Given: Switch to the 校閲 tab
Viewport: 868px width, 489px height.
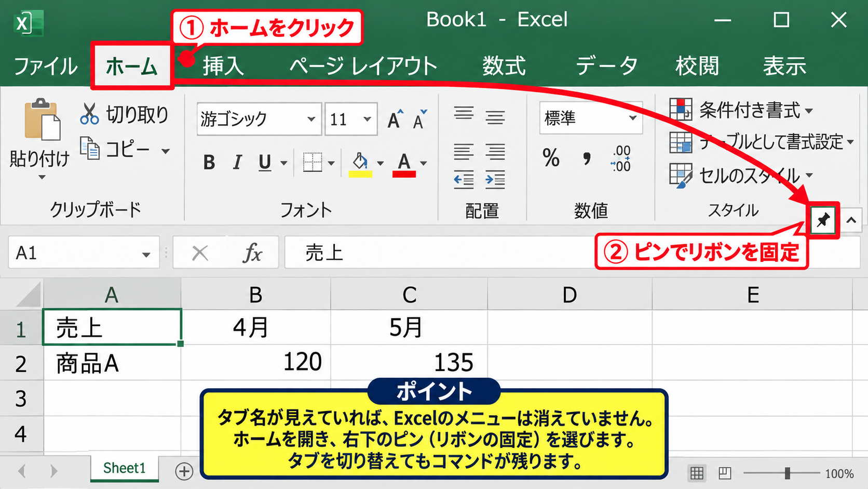Looking at the screenshot, I should pos(697,66).
